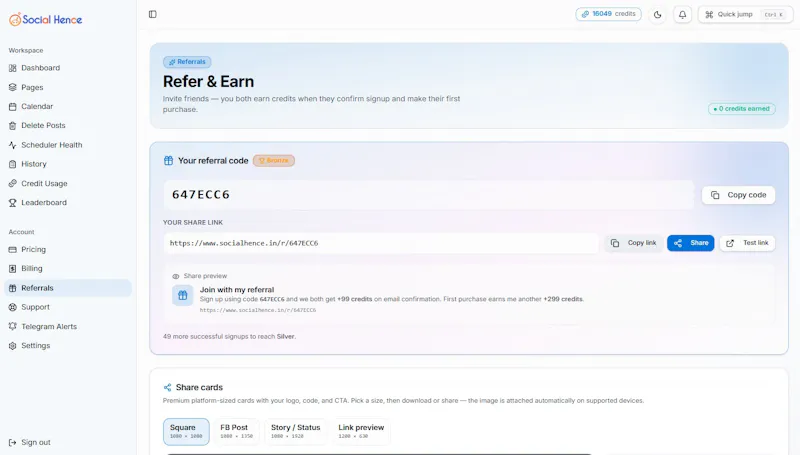
Task: Open the Calendar section
Action: (68, 106)
